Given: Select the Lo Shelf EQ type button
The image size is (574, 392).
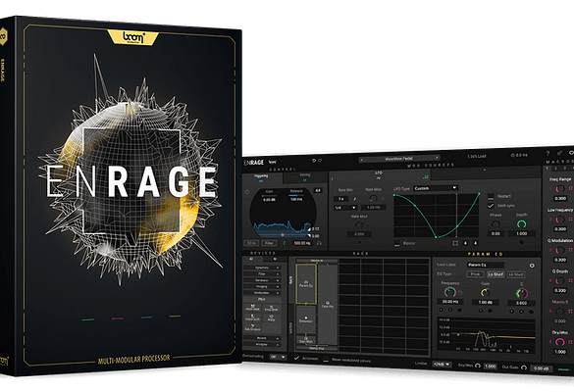Looking at the screenshot, I should [495, 273].
